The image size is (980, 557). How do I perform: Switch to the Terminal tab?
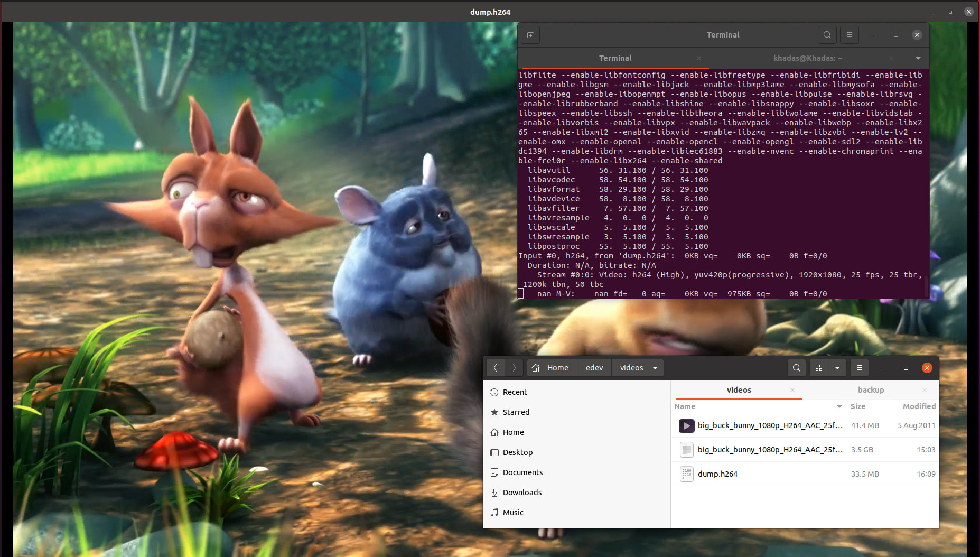(615, 58)
